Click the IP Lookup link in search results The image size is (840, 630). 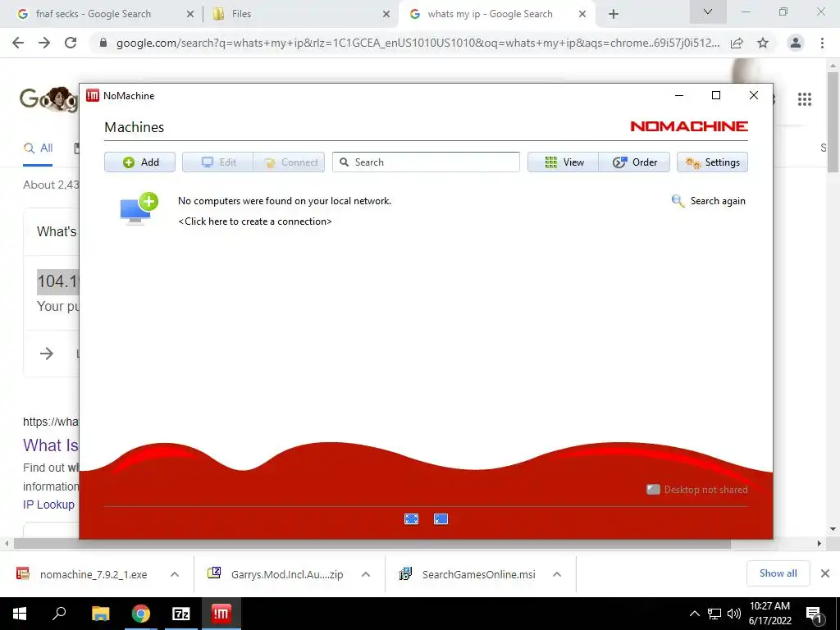[x=48, y=504]
